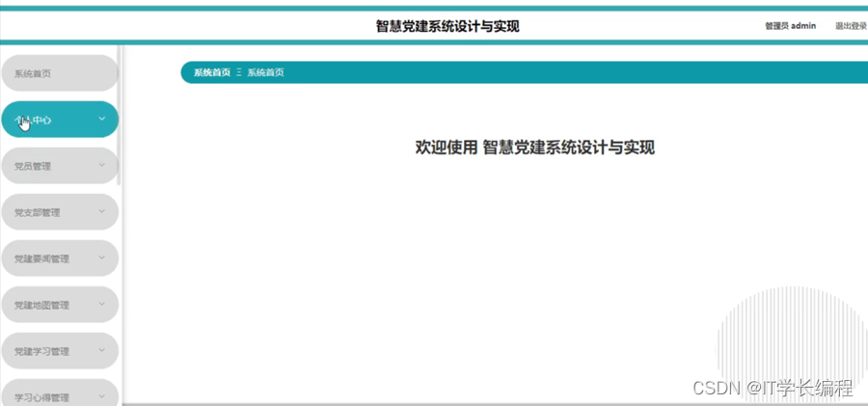Expand chevron on 学习心得管理
This screenshot has width=868, height=406.
click(102, 396)
